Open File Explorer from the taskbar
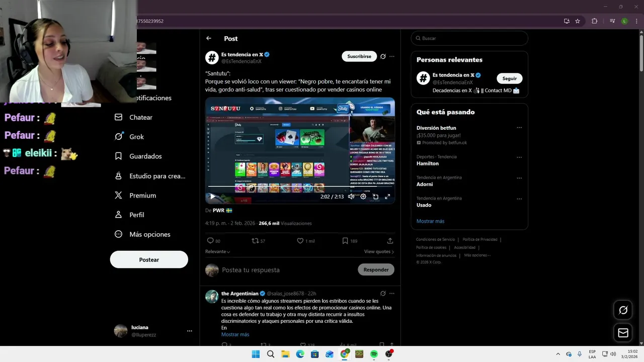644x362 pixels. point(285,354)
